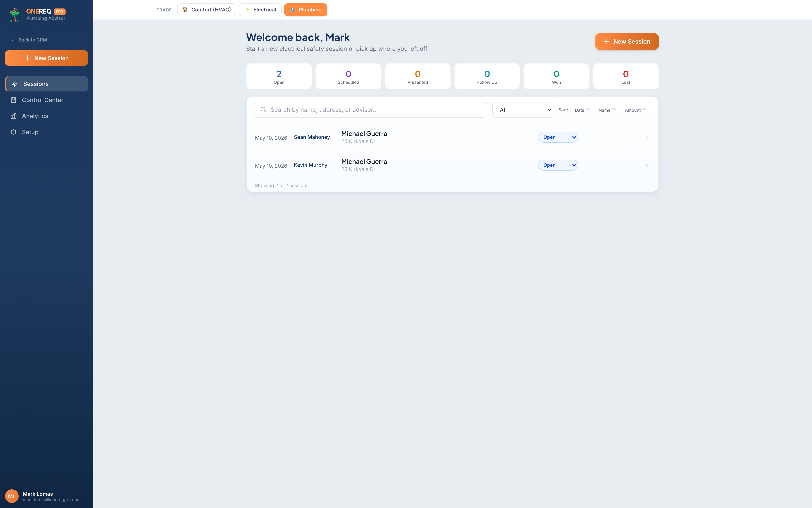812x508 pixels.
Task: Click 23 Kirkdale Dr in Sean Mahoney row
Action: (358, 141)
